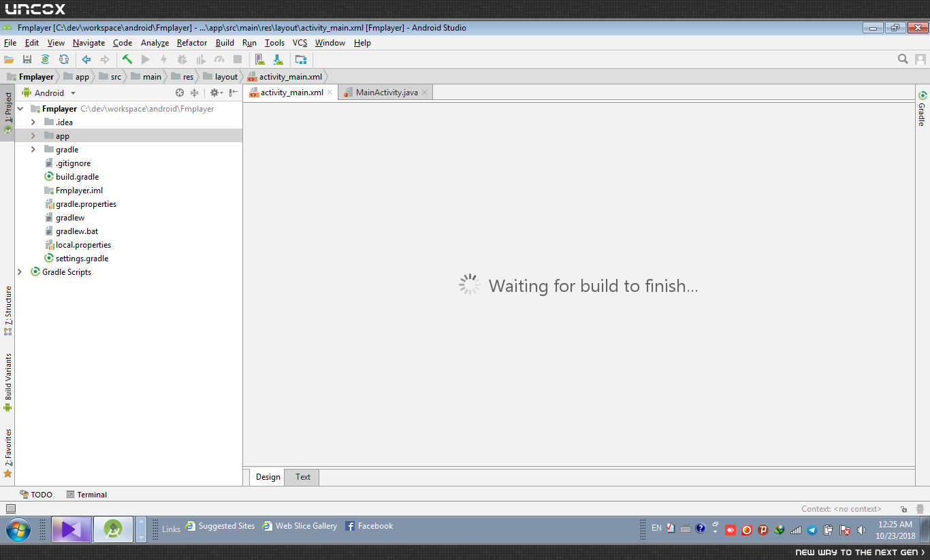Viewport: 930px width, 560px height.
Task: Open Web Slice Gallery taskbar link
Action: 300,526
